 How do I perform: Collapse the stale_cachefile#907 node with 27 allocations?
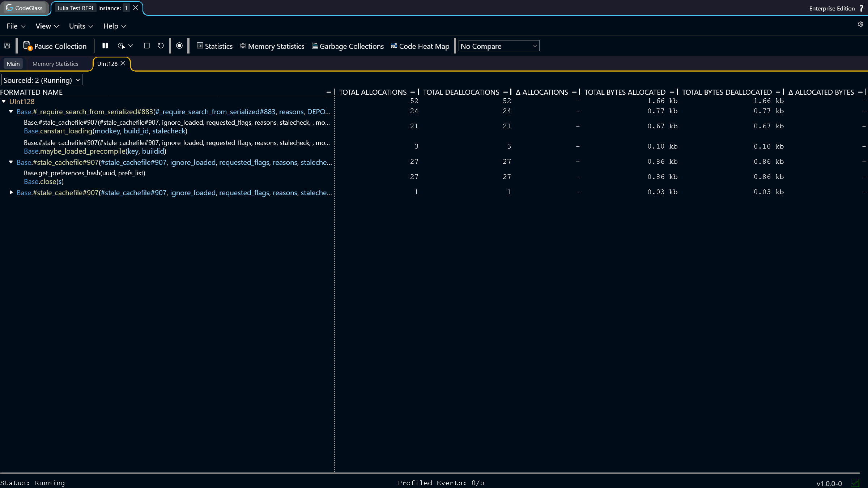coord(11,162)
